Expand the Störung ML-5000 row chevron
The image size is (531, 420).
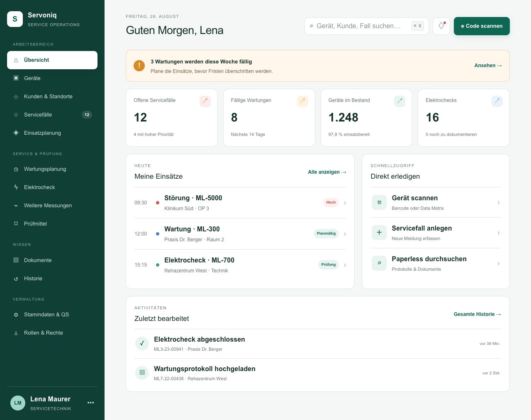[345, 203]
